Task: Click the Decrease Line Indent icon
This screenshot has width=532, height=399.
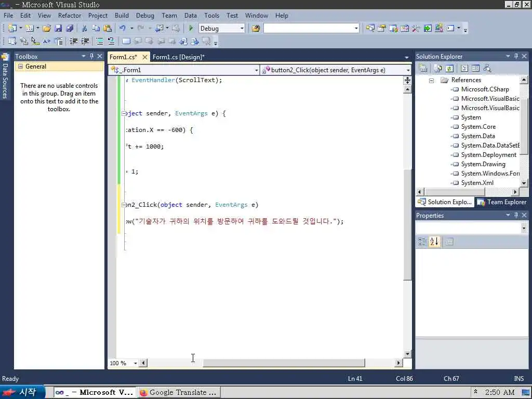Action: [x=74, y=42]
